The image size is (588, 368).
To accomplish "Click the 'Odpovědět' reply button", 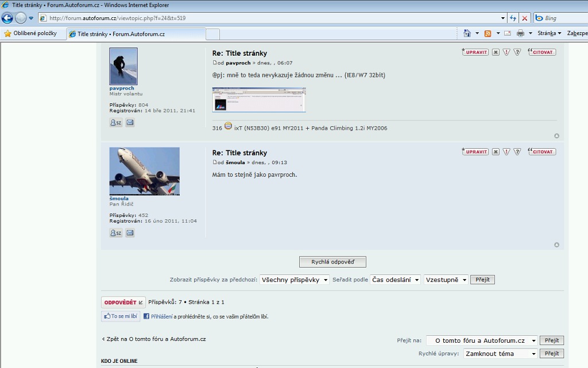I will pyautogui.click(x=123, y=302).
